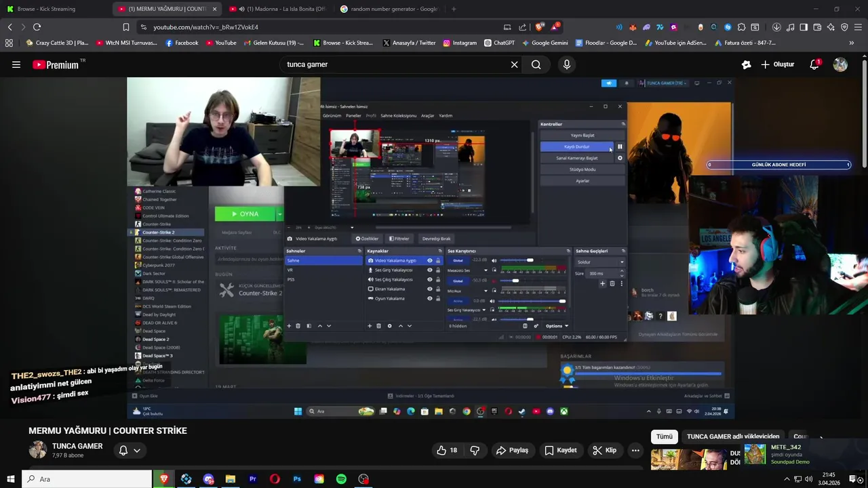Open the apps grid in bookmarks bar

9,43
